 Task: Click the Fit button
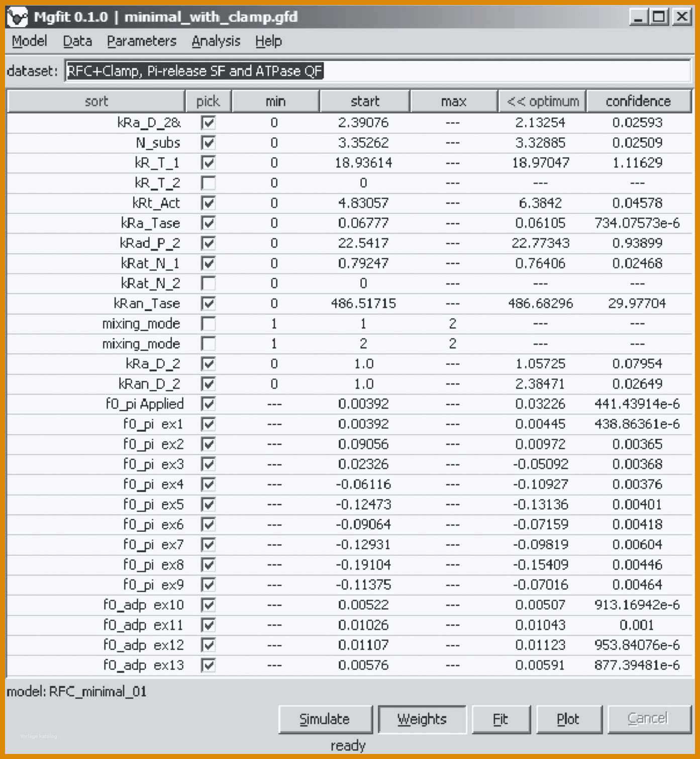tap(501, 719)
